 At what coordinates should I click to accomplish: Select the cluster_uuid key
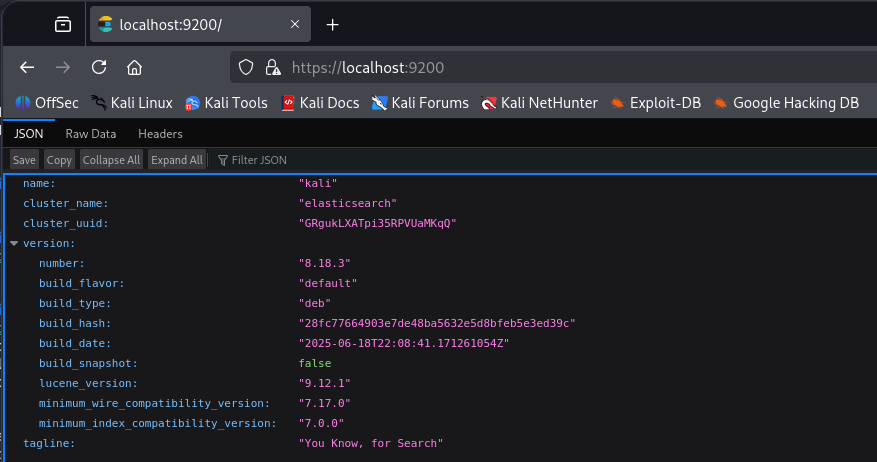click(x=65, y=223)
